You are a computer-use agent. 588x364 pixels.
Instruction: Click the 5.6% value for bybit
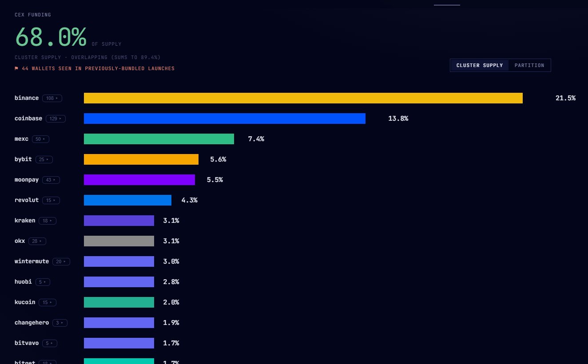(x=218, y=159)
